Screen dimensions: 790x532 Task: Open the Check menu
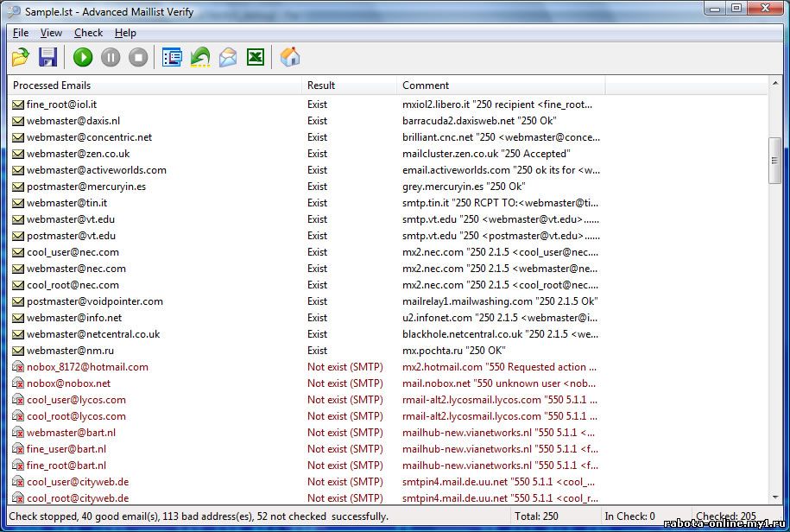(x=88, y=33)
